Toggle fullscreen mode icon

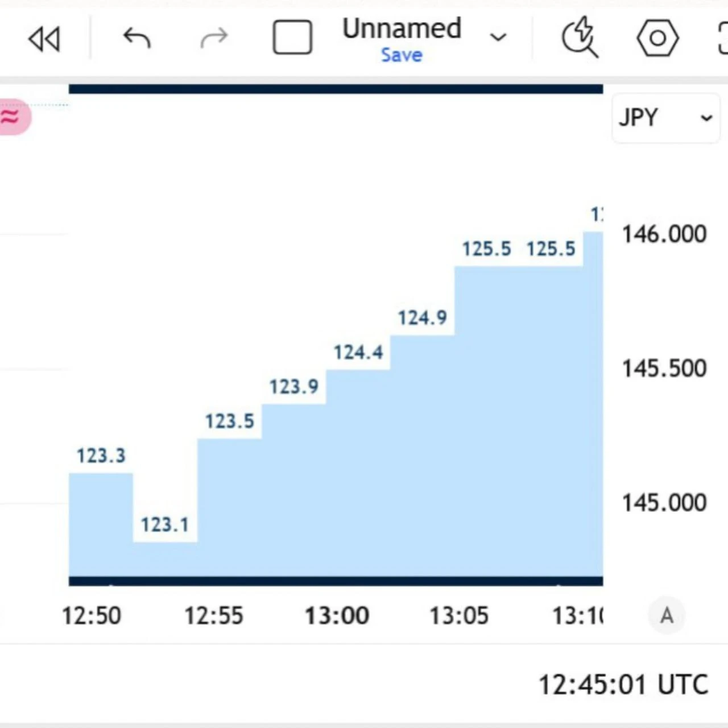pos(723,38)
